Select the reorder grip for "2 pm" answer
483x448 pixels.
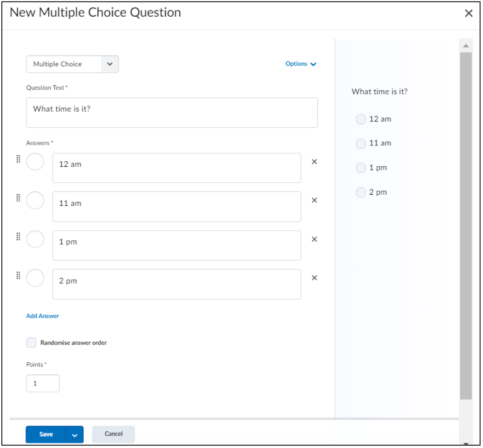click(x=18, y=276)
